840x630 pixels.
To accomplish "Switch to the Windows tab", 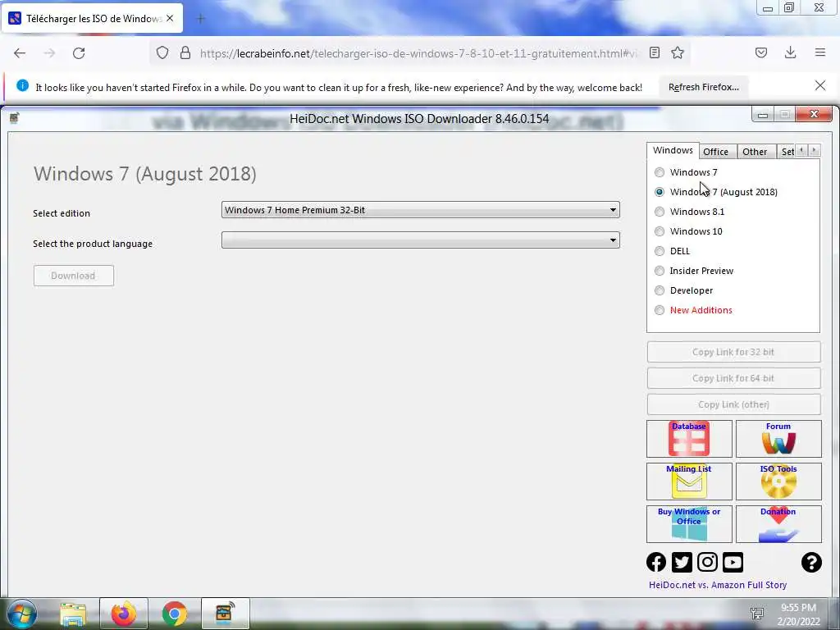I will 673,151.
